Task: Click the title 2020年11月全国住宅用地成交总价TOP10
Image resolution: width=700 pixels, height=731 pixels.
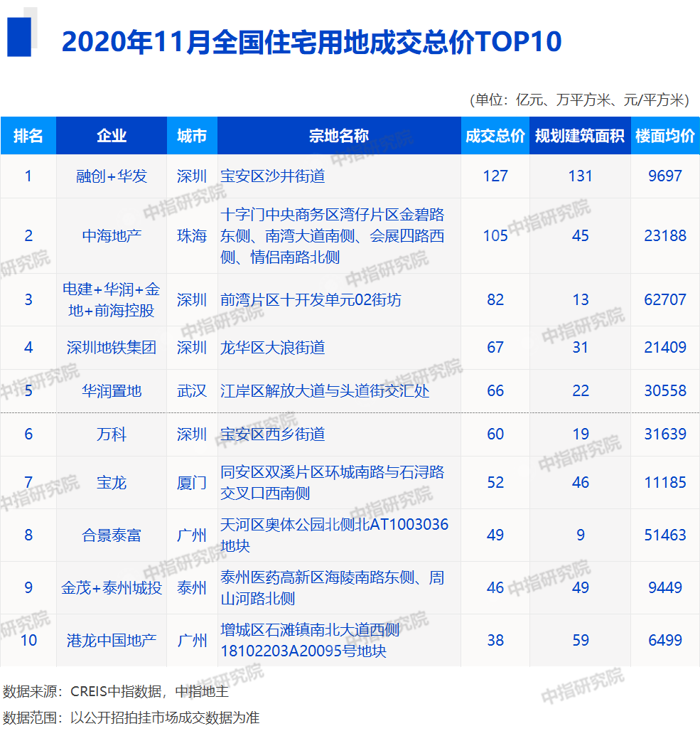Action: pos(311,42)
